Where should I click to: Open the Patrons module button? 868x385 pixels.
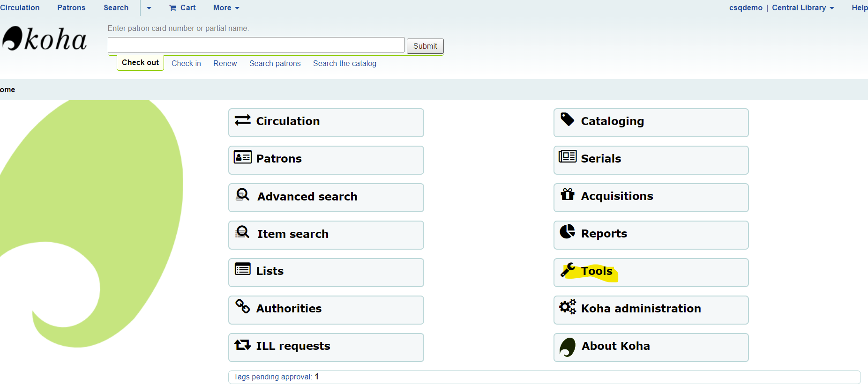click(x=326, y=160)
